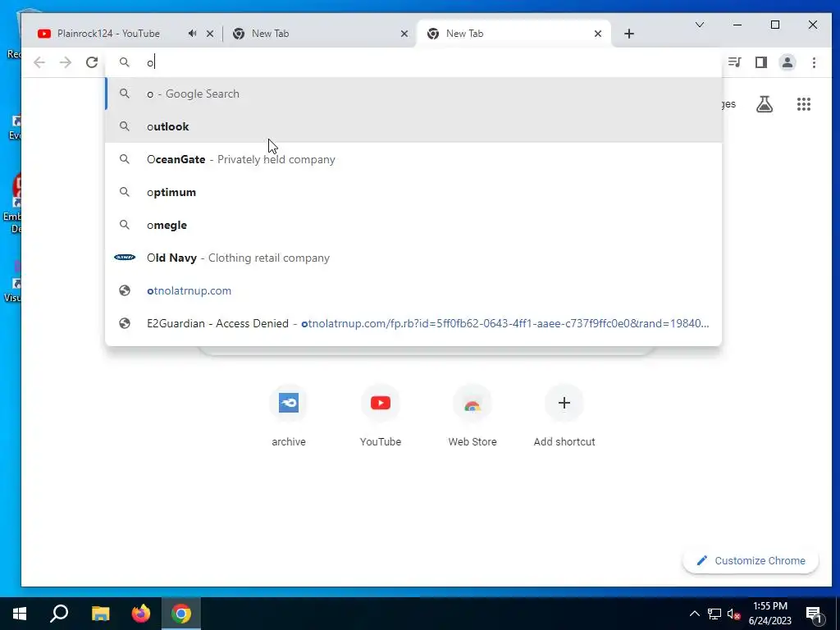Open the tab search chevron
This screenshot has width=840, height=630.
point(700,25)
